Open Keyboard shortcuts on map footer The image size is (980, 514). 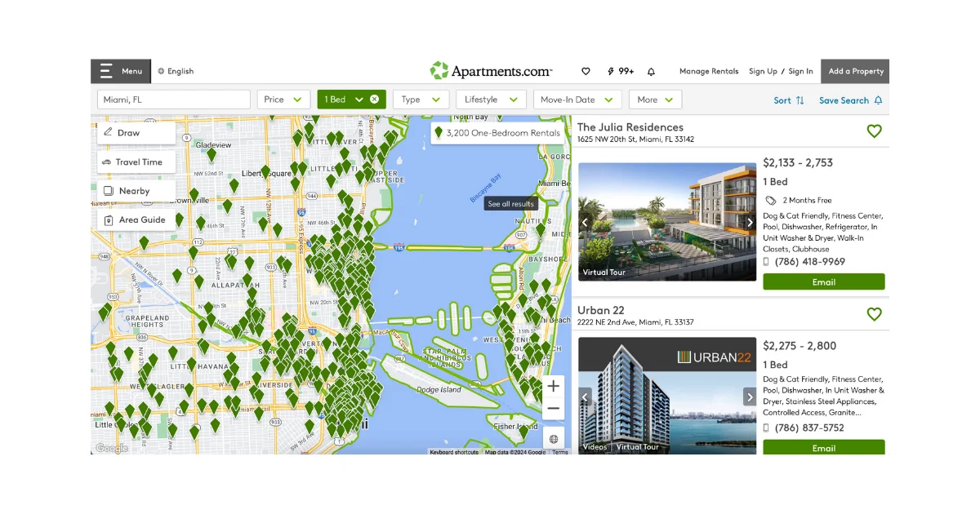(454, 452)
